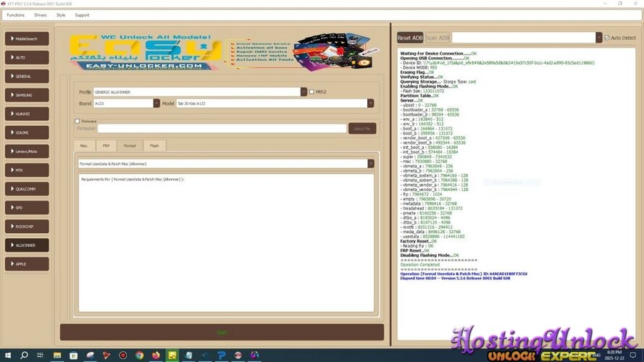This screenshot has width=644, height=362.
Task: Open the Windows Start menu
Action: [7, 355]
